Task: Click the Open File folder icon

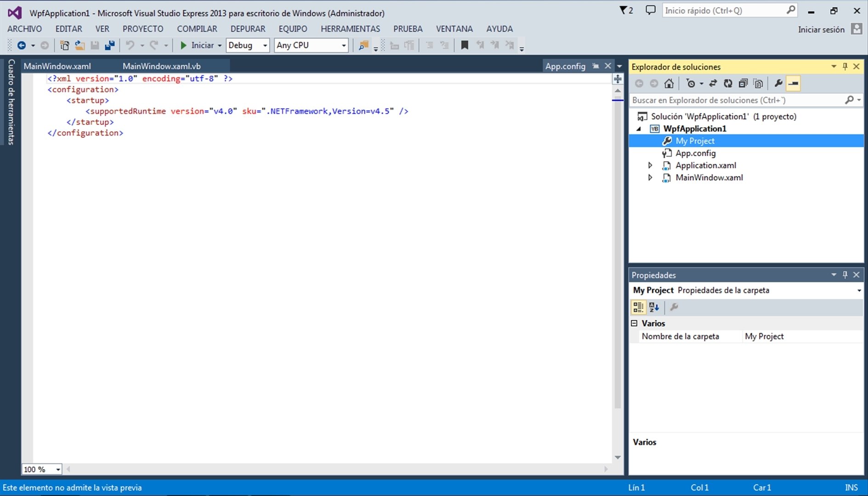Action: (x=80, y=45)
